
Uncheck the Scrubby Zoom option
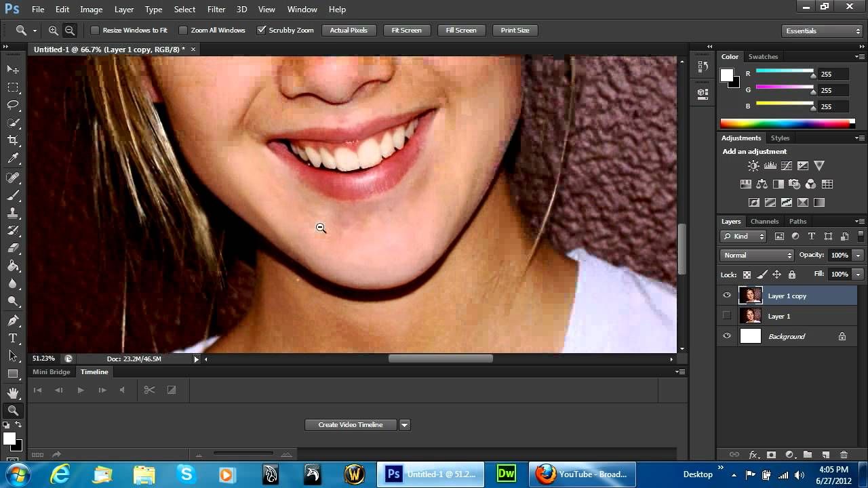pyautogui.click(x=262, y=30)
